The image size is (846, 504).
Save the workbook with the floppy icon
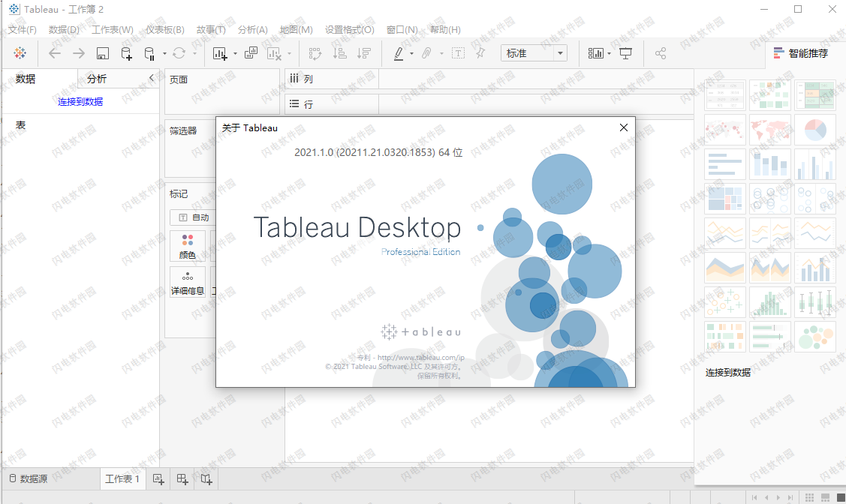click(x=103, y=52)
